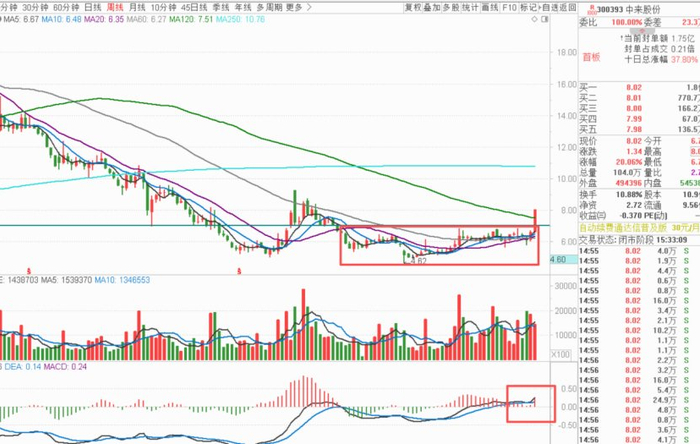The width and height of the screenshot is (700, 444).
Task: Click the first red S marker below the chart
Action: [29, 271]
